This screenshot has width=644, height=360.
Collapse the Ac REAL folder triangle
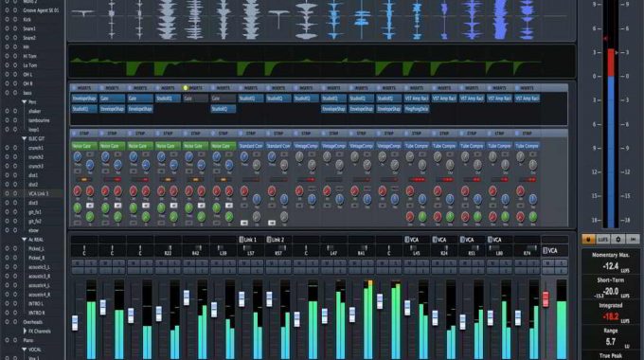tap(25, 239)
